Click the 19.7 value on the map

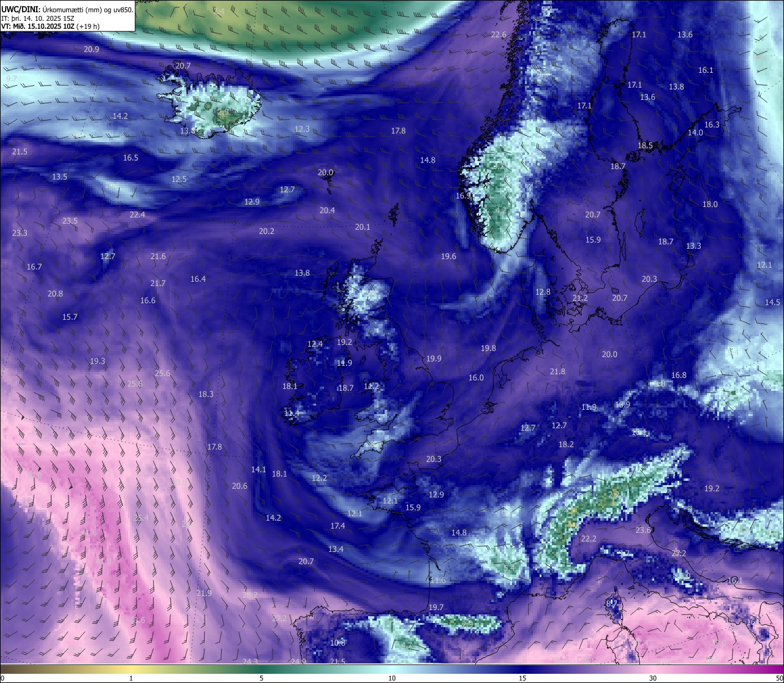(437, 608)
